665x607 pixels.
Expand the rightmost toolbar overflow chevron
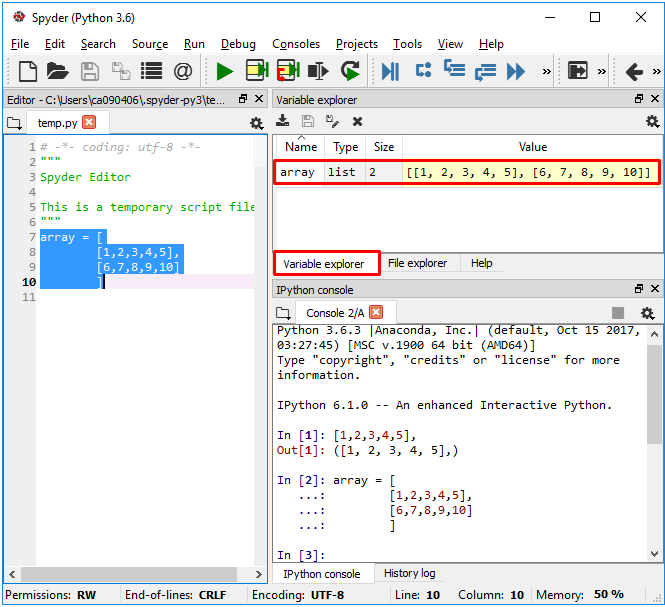click(x=657, y=71)
